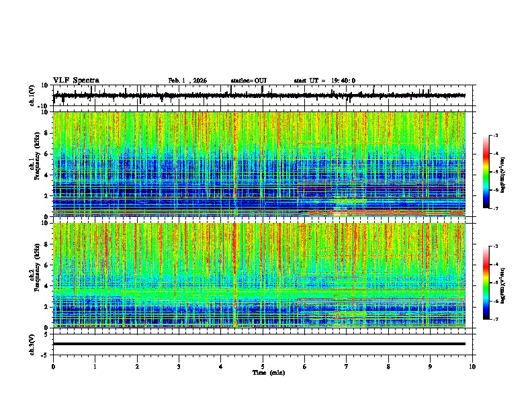This screenshot has width=532, height=411.
Task: Click the "-3" value on ch.1 color bar
Action: point(496,136)
